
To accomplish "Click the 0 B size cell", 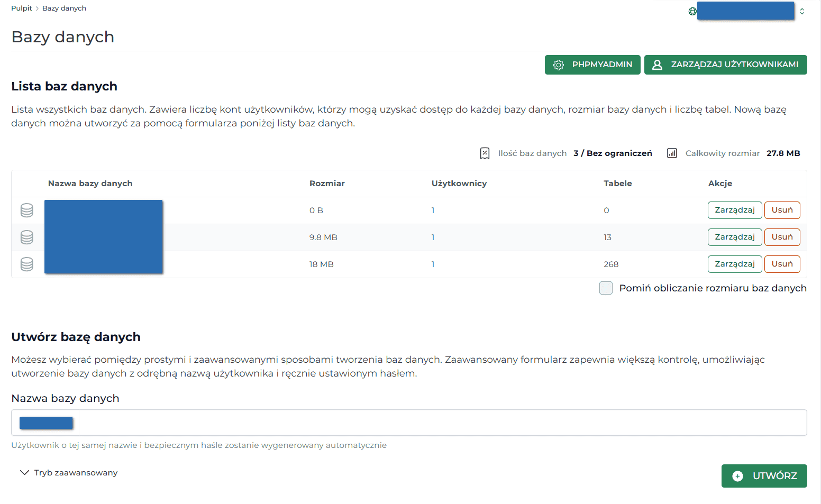I will click(316, 210).
